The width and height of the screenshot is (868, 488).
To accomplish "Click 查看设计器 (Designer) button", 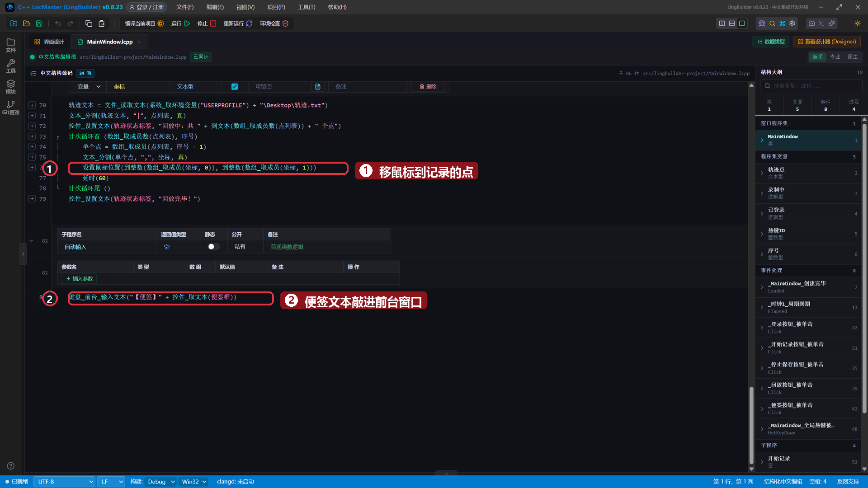I will click(826, 42).
